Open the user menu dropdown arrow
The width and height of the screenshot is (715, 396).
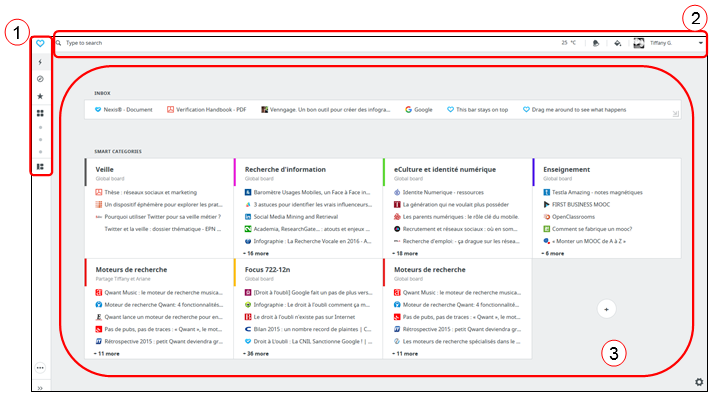pos(700,43)
